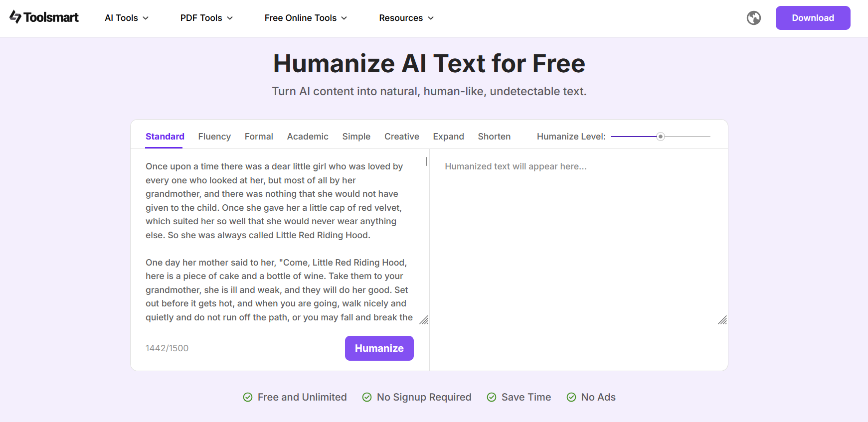Open the language globe selector
Image resolution: width=868 pixels, height=422 pixels.
point(753,18)
